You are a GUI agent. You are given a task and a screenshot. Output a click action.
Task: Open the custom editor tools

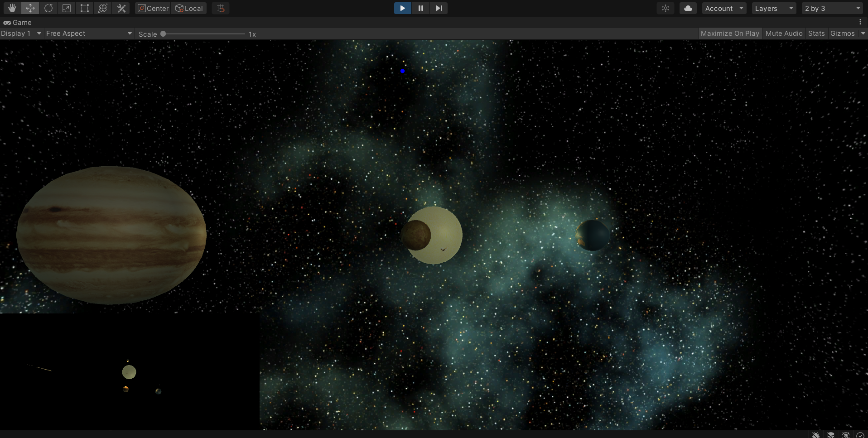pos(121,8)
